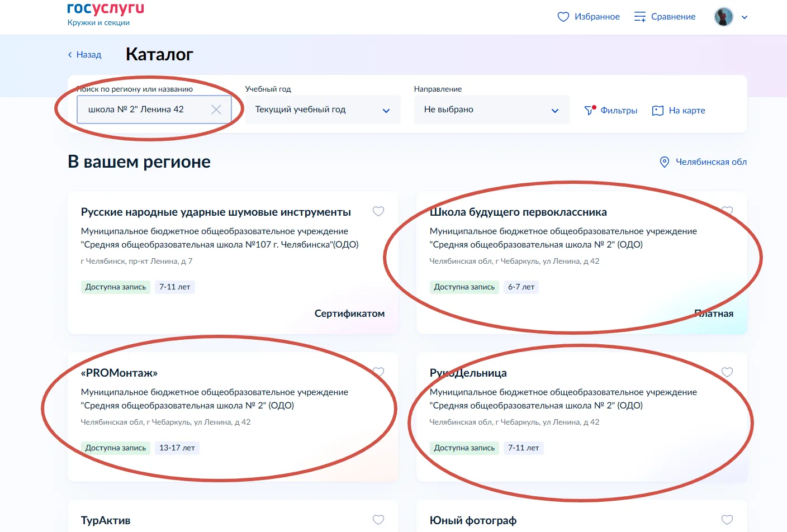Click the Избранное heart icon in header

pyautogui.click(x=563, y=17)
